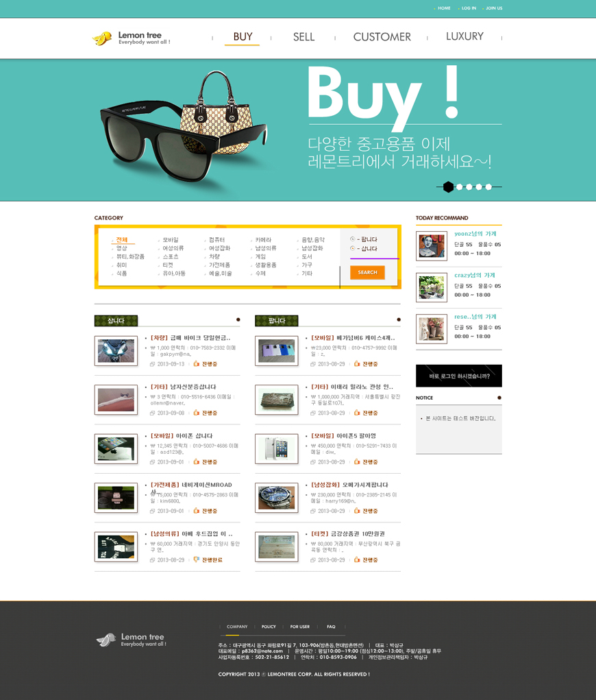Open crazy님의 가게 shop link

475,275
